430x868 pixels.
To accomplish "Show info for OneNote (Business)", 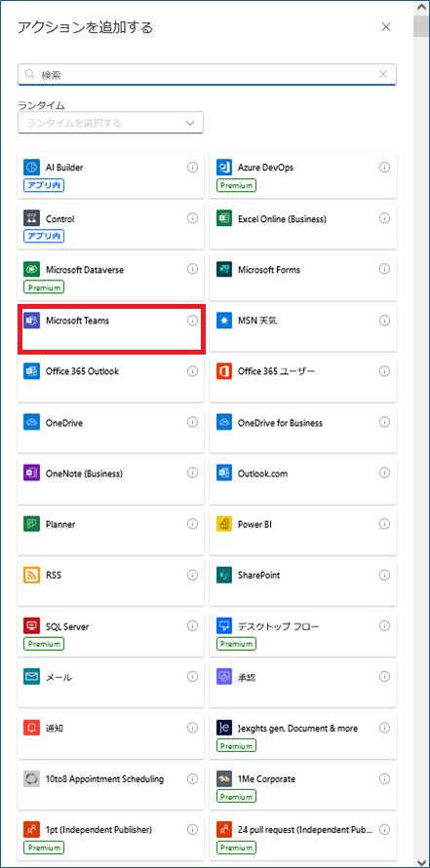I will click(x=192, y=473).
